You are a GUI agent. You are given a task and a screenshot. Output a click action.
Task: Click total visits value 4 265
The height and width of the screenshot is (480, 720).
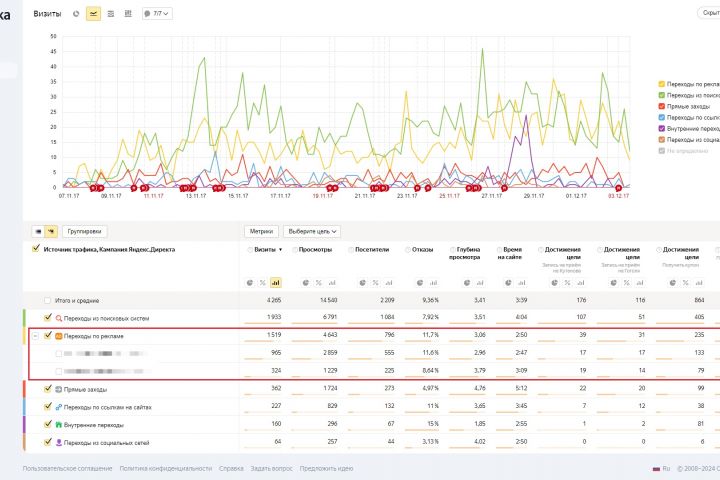pos(274,300)
